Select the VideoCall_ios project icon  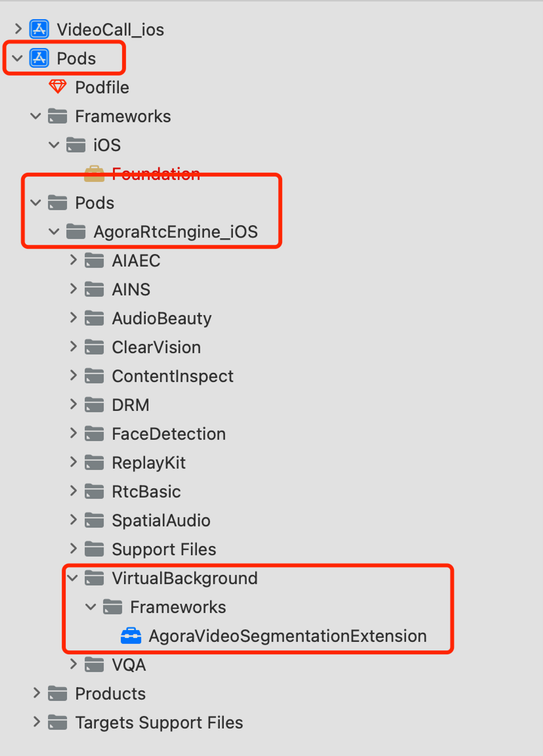(x=39, y=29)
